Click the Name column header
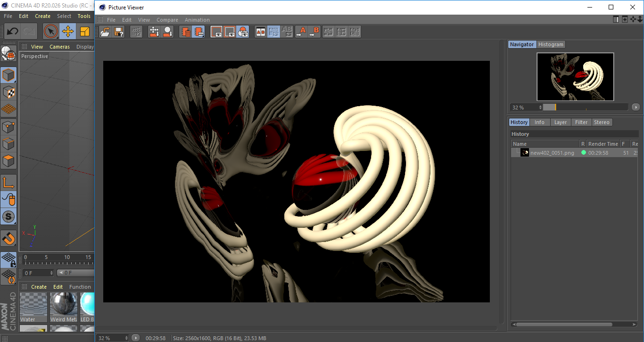 pos(545,144)
